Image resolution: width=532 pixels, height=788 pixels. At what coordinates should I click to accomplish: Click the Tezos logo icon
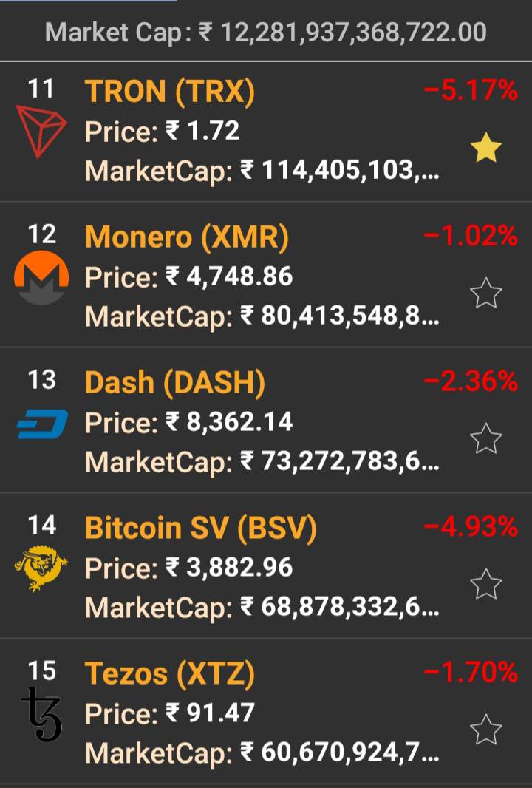(x=41, y=713)
